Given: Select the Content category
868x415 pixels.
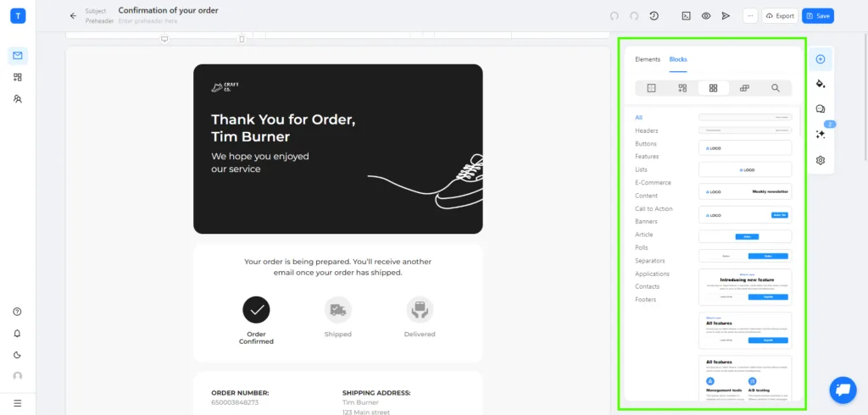Looking at the screenshot, I should (x=647, y=196).
